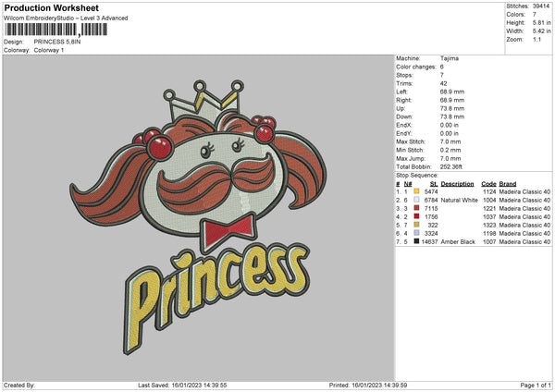Viewport: 555px width, 392px height.
Task: Select the EndX value 0.00 in
Action: tap(450, 125)
